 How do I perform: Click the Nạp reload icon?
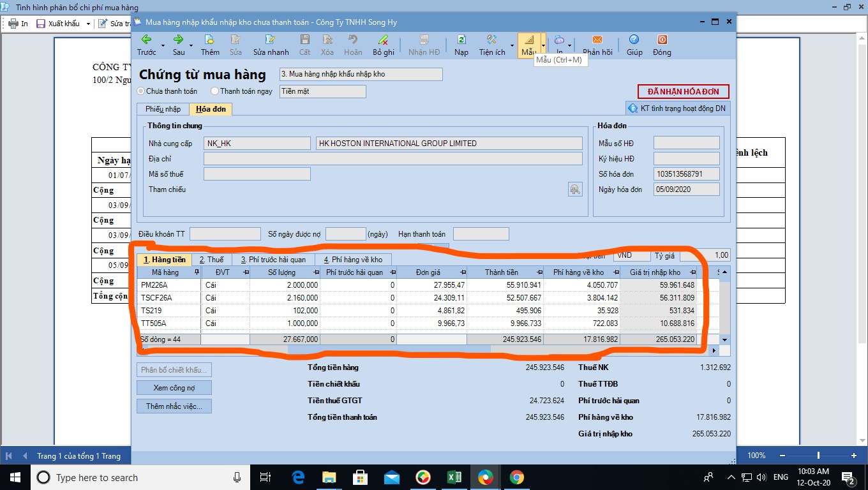pos(461,40)
